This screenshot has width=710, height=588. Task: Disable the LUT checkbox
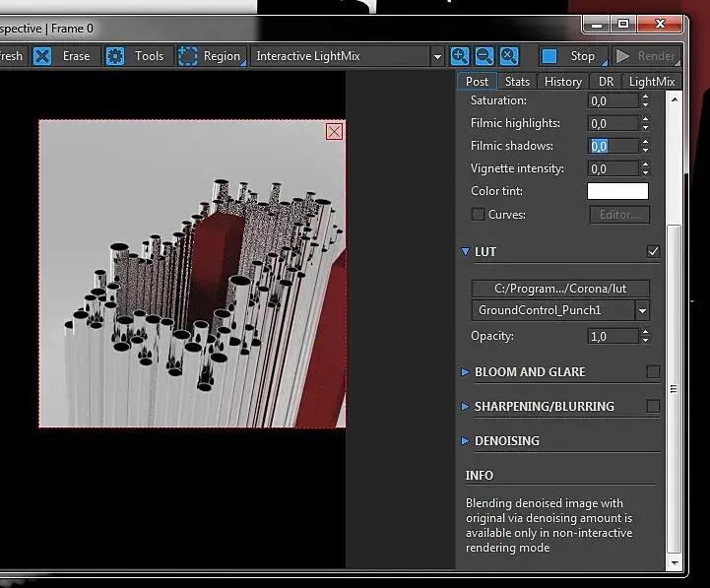pos(653,252)
